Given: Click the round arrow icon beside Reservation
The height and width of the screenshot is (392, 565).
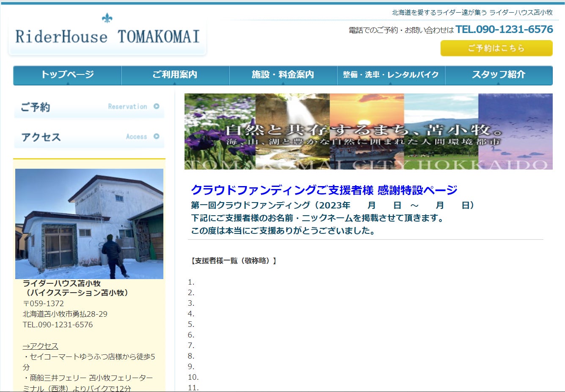Looking at the screenshot, I should (x=157, y=107).
